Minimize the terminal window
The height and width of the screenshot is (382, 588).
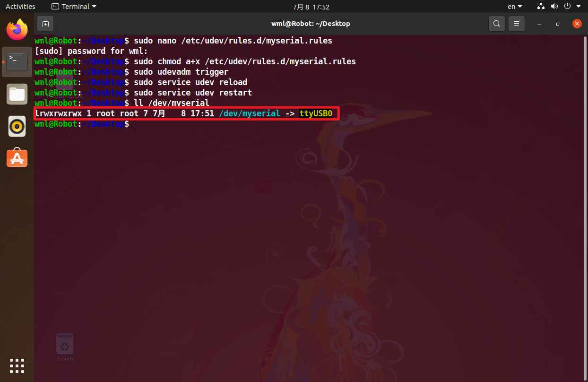[539, 24]
